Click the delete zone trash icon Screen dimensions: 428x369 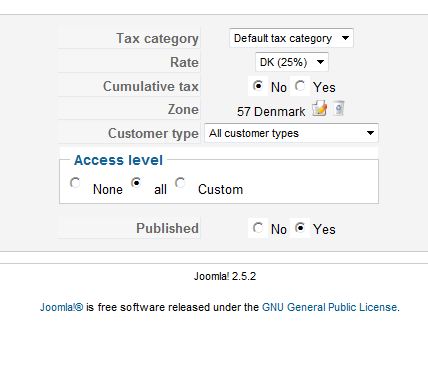[x=338, y=108]
